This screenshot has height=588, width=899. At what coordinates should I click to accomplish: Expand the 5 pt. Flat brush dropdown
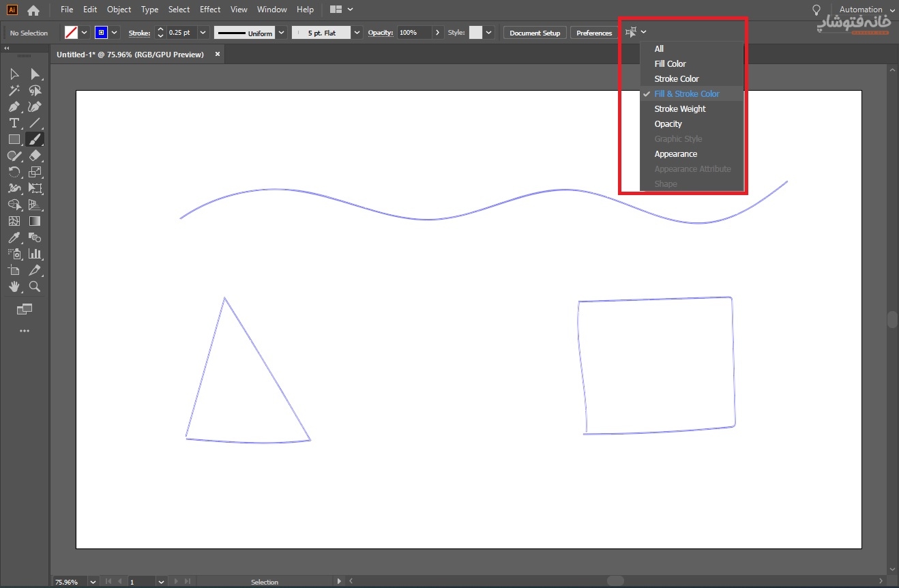(x=357, y=33)
